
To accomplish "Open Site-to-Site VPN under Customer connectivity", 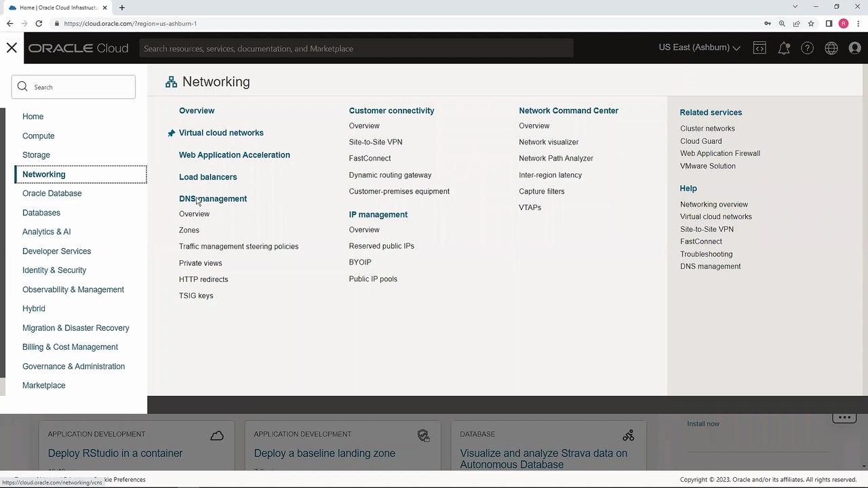I will (376, 142).
